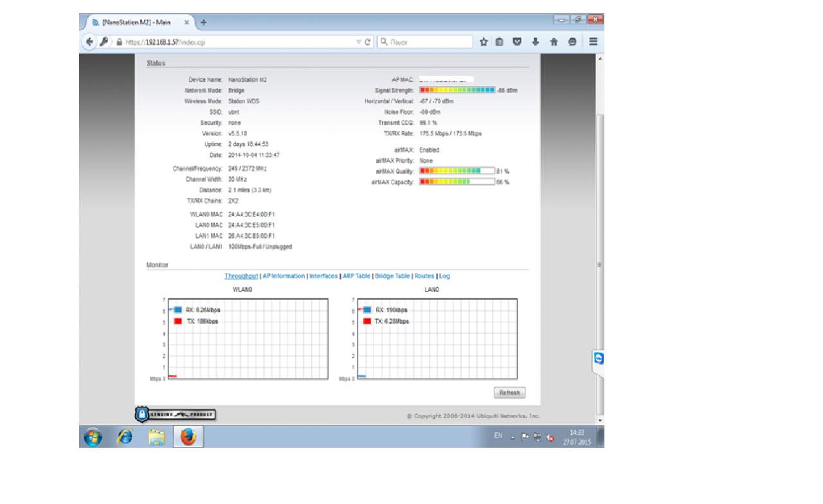The image size is (823, 504).
Task: Click the airMAX Capacity bar
Action: click(x=457, y=183)
